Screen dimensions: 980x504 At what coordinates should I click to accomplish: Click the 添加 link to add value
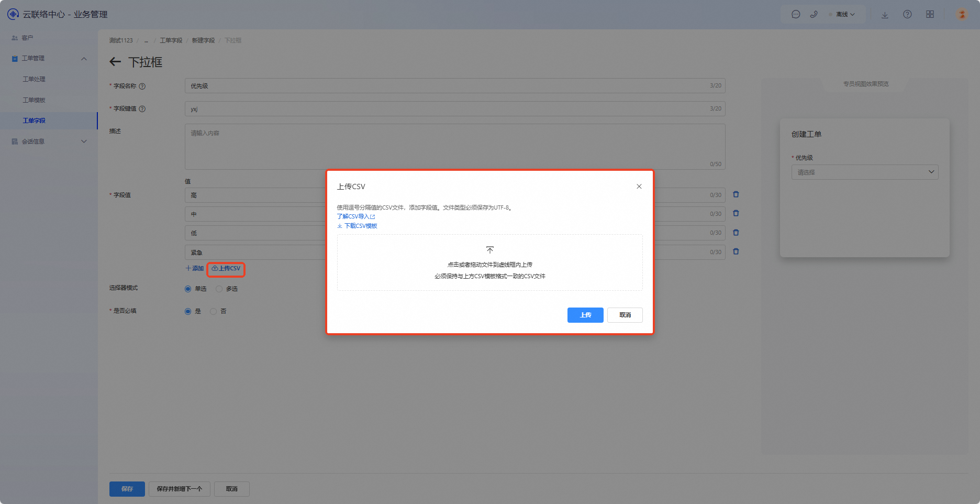pyautogui.click(x=195, y=268)
